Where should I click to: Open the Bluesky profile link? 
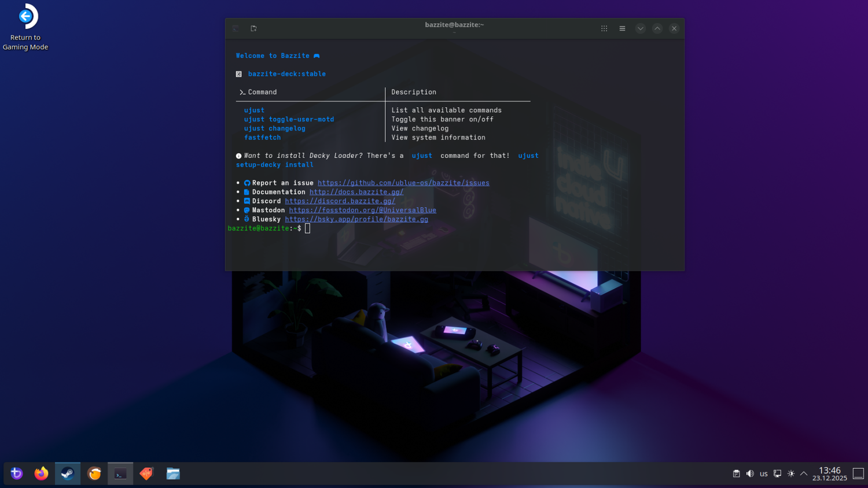(x=356, y=219)
